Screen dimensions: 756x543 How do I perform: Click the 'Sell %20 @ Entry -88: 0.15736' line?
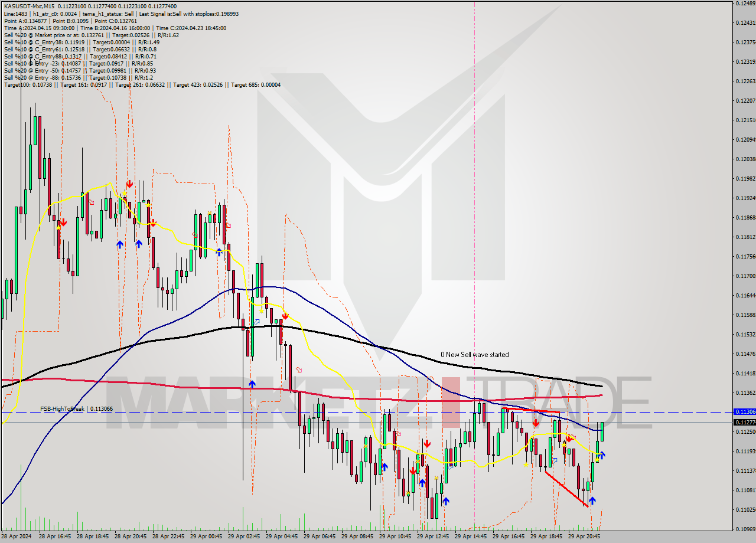[x=78, y=77]
